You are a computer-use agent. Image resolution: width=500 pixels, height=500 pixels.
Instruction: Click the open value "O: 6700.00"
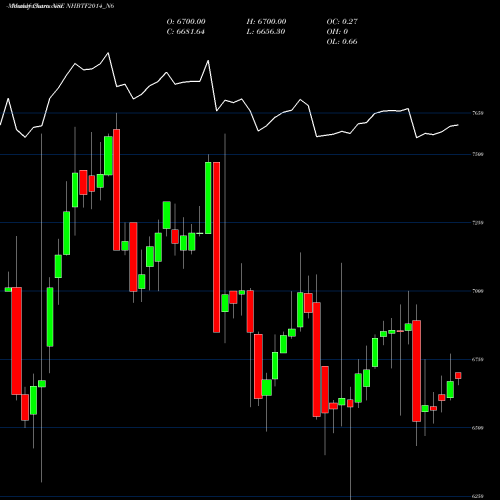(186, 22)
